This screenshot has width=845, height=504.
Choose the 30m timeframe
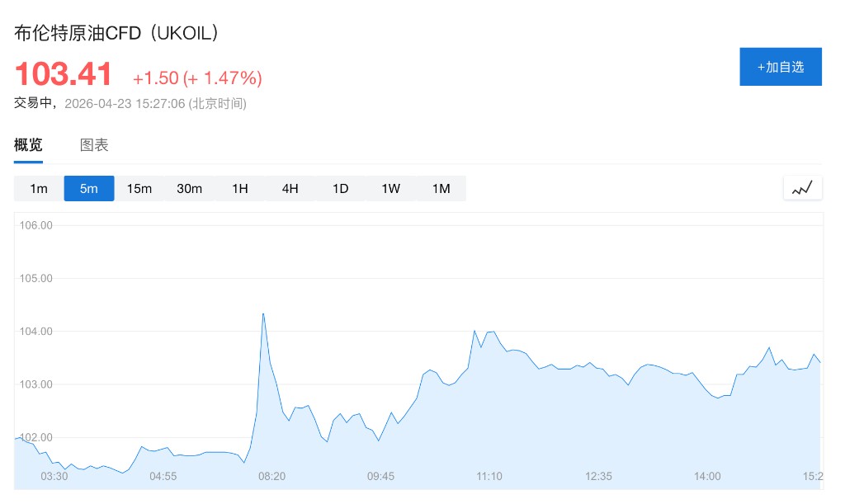pos(190,188)
